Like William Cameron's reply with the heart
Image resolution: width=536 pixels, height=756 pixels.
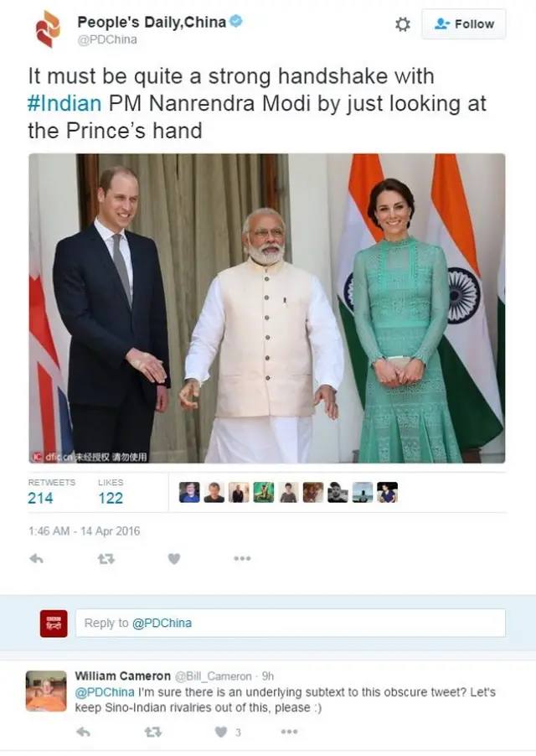tap(221, 732)
